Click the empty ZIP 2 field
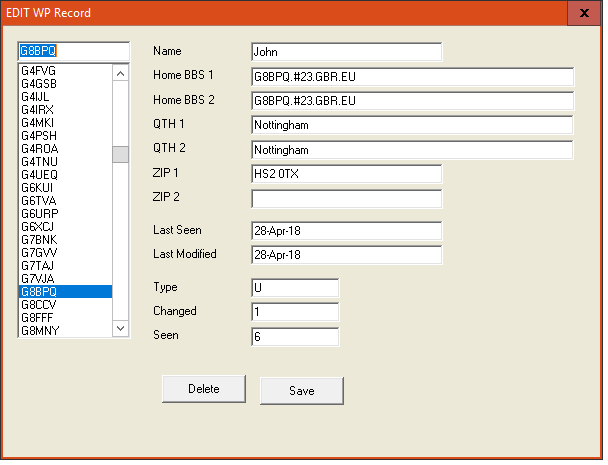 click(346, 198)
